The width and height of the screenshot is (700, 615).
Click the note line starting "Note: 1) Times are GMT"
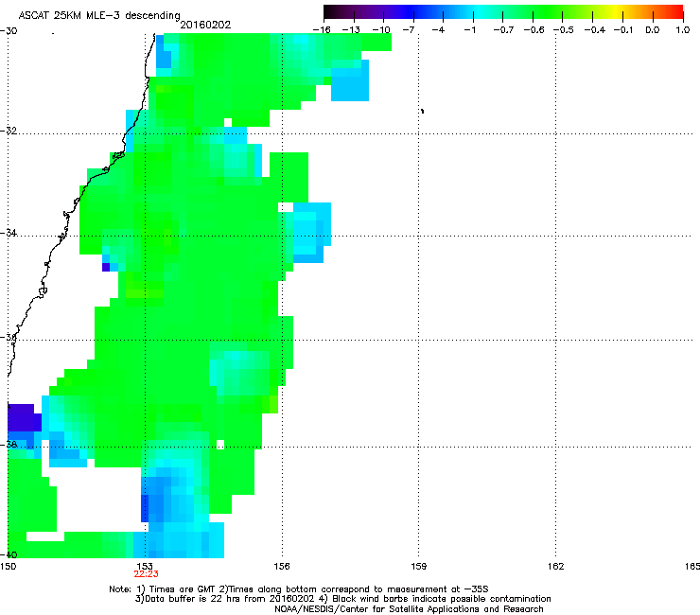[299, 589]
